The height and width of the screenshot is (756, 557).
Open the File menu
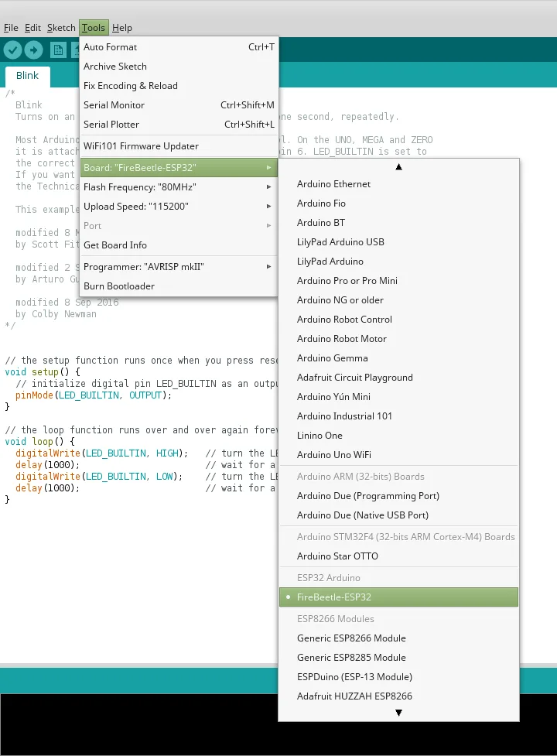pos(11,28)
